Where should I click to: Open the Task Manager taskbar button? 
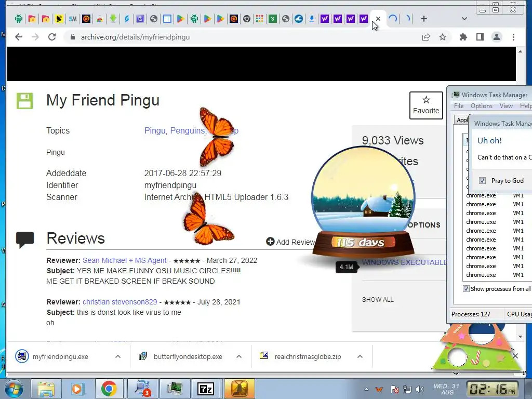(174, 389)
